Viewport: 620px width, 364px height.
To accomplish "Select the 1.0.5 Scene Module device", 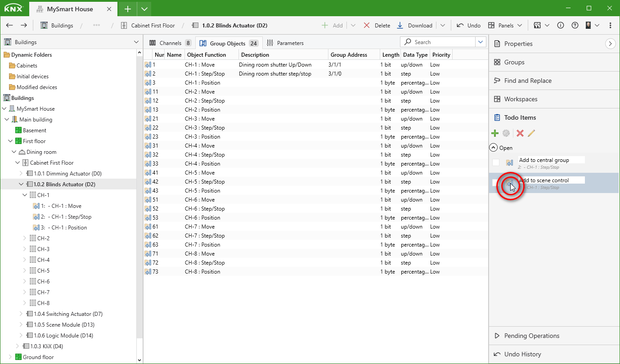I will (x=60, y=325).
